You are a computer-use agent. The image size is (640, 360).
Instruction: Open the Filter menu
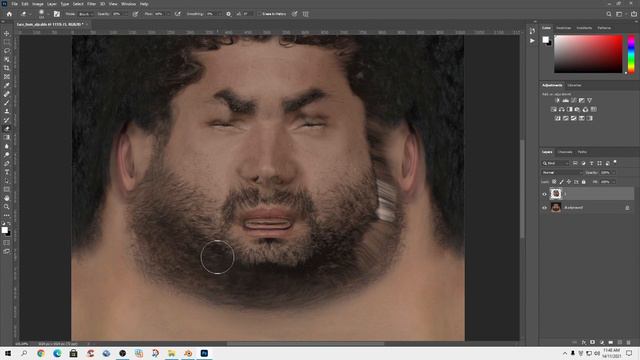(x=91, y=4)
